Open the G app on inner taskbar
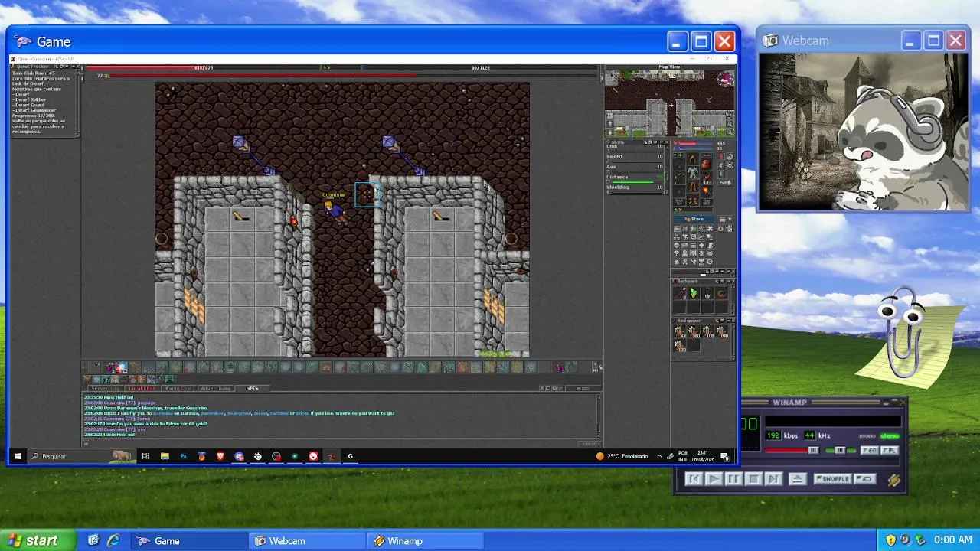 click(x=351, y=456)
